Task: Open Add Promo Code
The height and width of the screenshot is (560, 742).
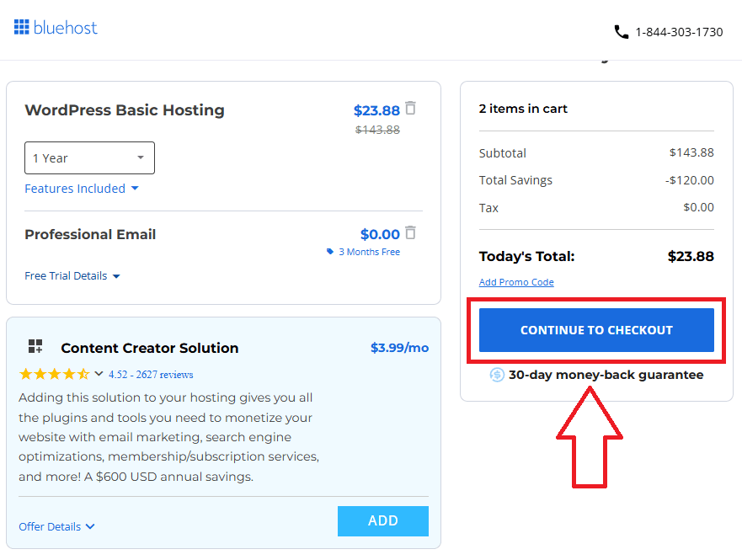Action: (x=516, y=282)
